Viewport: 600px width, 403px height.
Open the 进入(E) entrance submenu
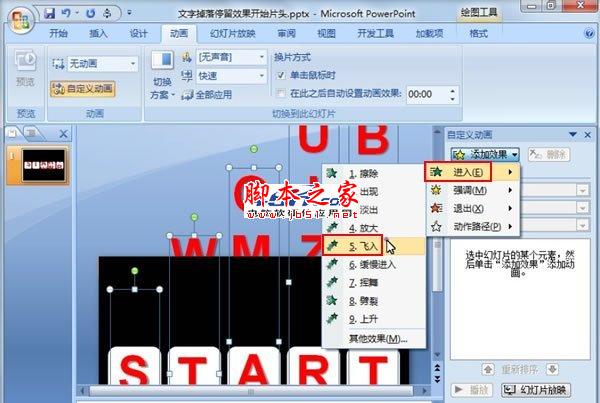[x=473, y=172]
